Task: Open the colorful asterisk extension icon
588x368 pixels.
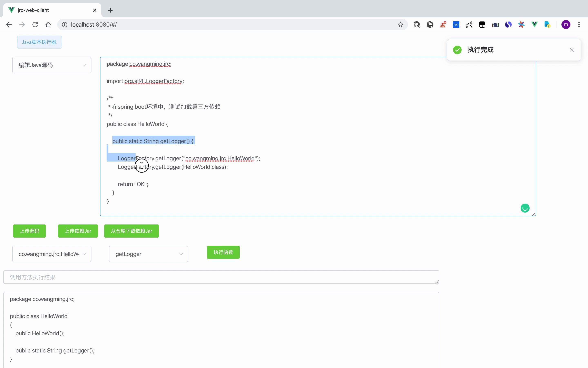Action: (521, 25)
